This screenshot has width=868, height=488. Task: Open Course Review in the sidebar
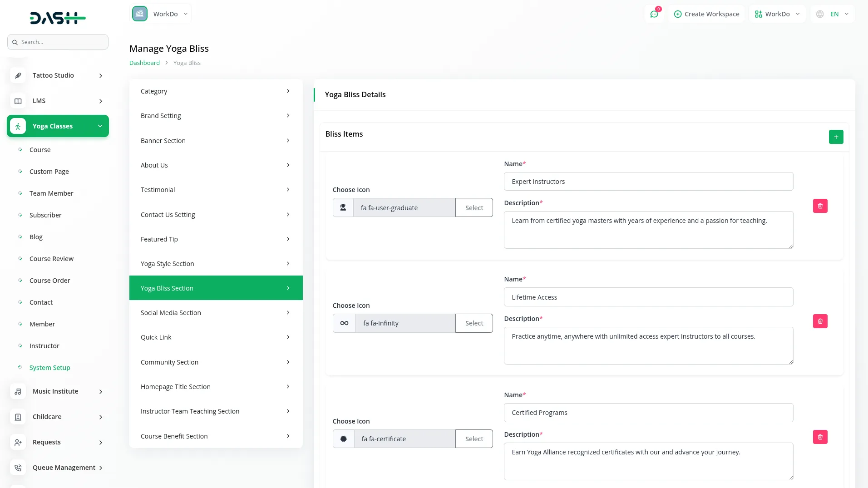click(x=51, y=259)
